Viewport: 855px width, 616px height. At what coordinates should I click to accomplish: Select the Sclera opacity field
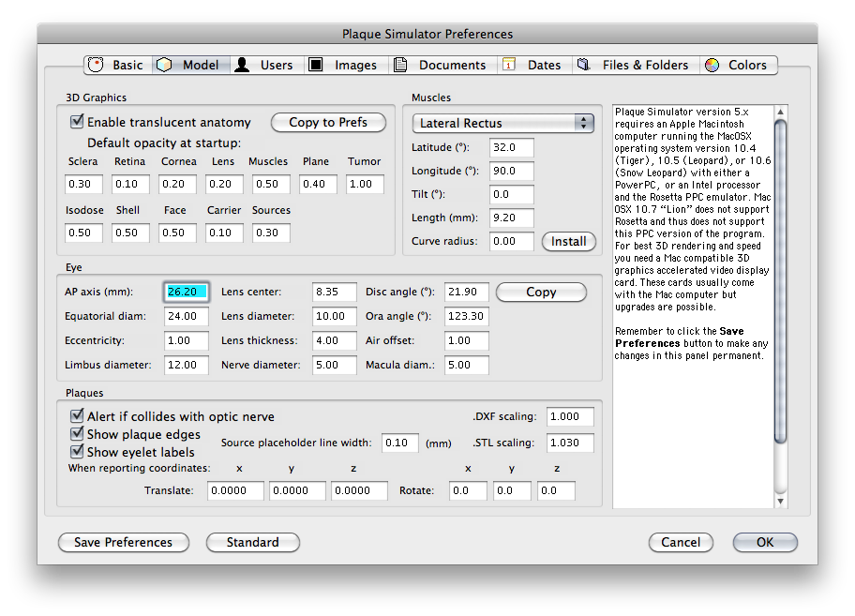point(84,184)
